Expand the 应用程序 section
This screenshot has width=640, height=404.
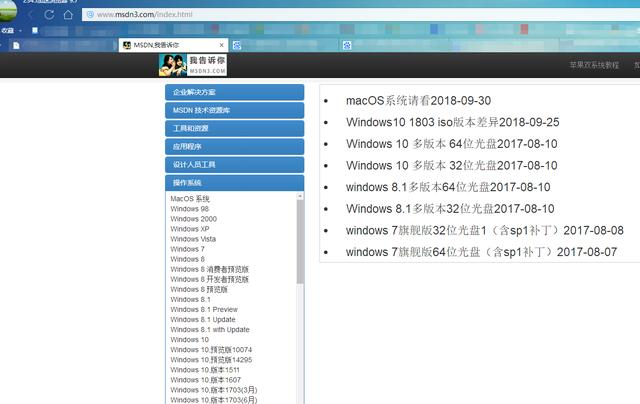coord(235,147)
